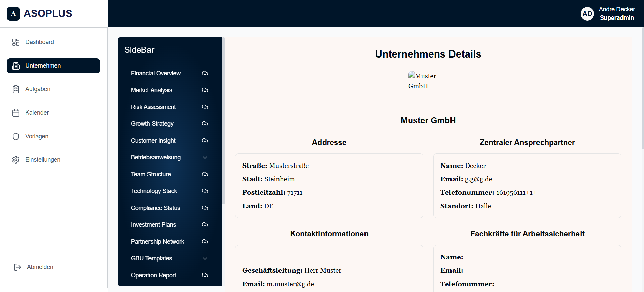The image size is (644, 292).
Task: Click the AD user avatar icon
Action: click(587, 14)
